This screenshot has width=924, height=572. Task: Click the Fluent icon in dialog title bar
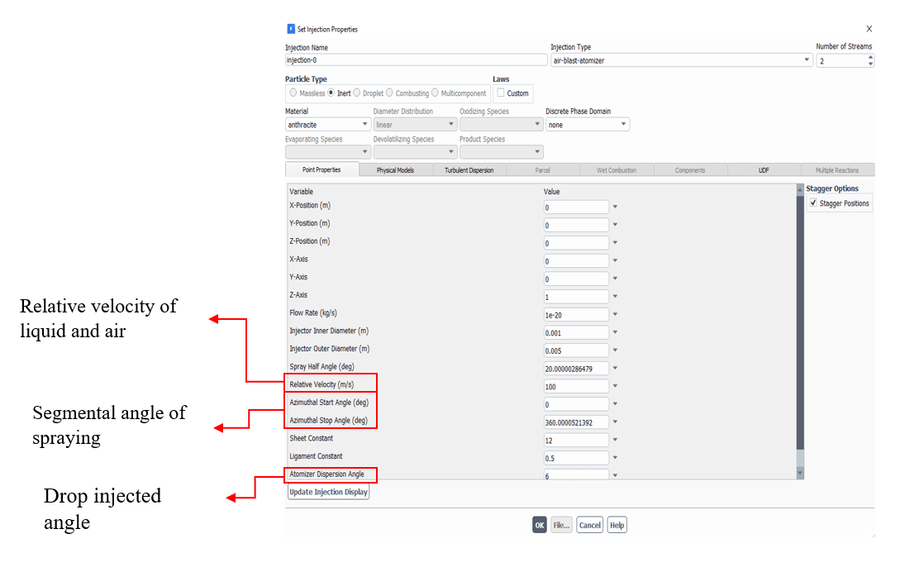click(290, 29)
